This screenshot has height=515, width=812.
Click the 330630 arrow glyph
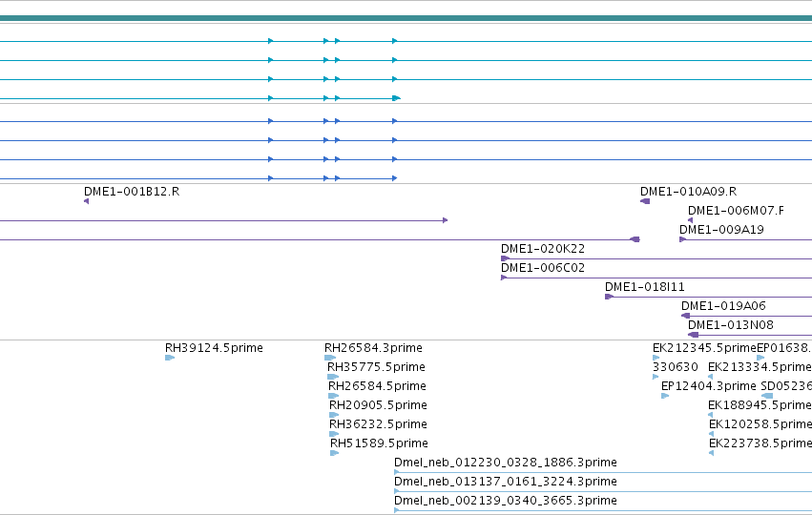point(656,377)
